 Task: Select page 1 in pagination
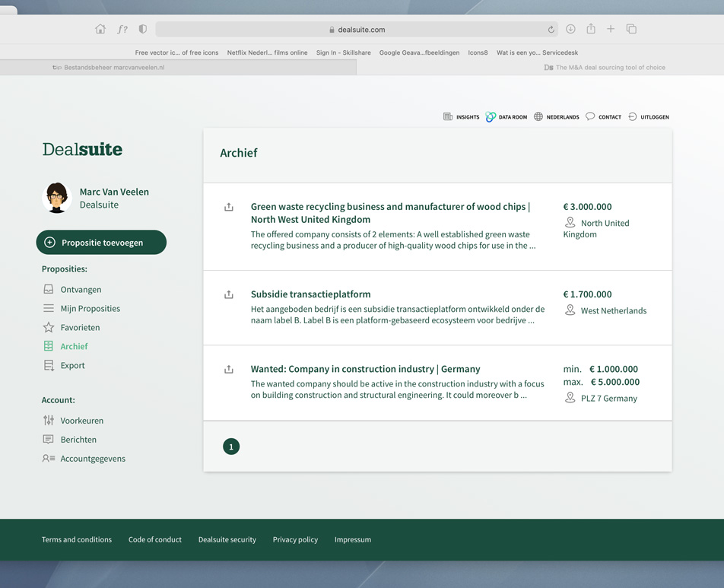coord(231,447)
